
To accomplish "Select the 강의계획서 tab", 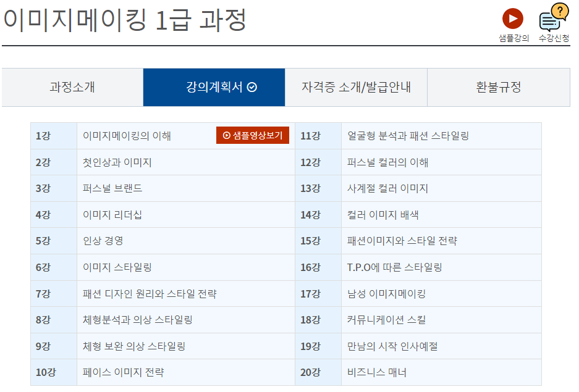I will click(214, 88).
